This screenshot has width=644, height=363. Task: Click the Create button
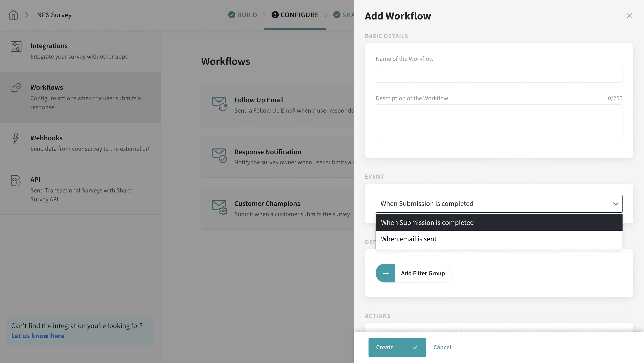(397, 347)
